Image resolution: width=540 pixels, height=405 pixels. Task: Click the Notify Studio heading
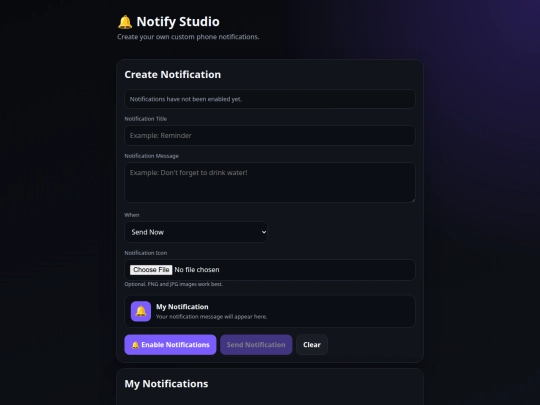tap(178, 22)
